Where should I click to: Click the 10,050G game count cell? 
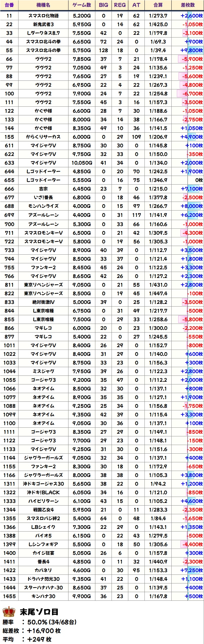point(82,163)
